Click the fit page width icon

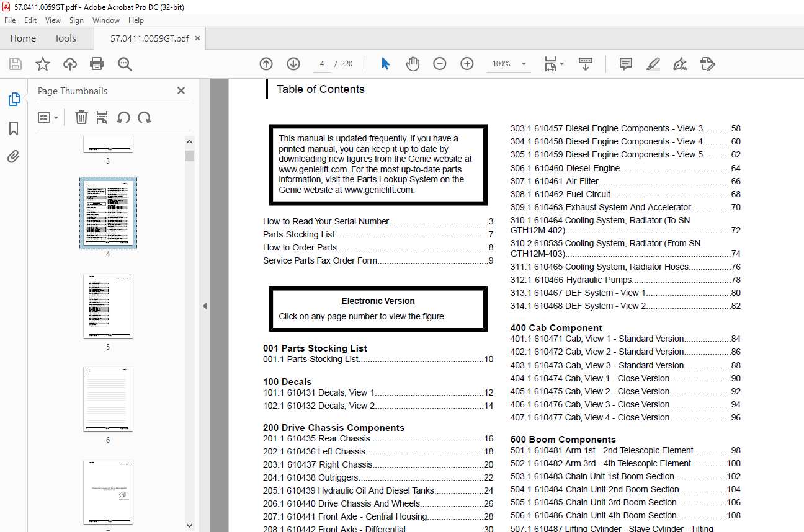tap(550, 64)
